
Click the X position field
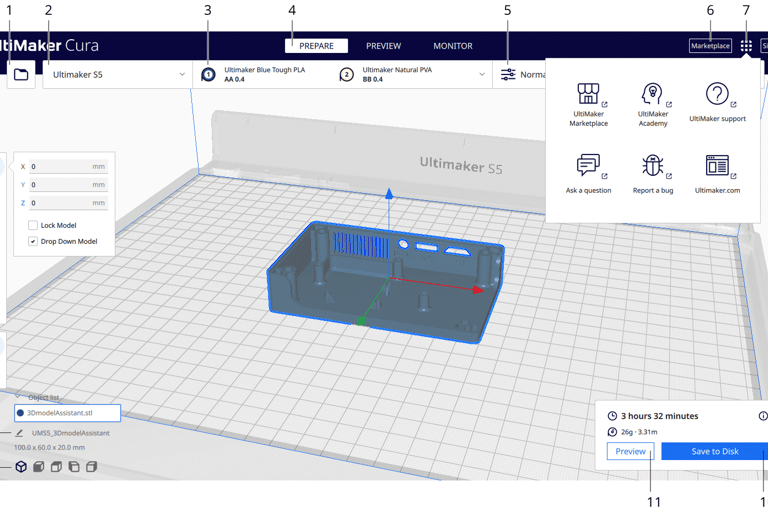68,167
